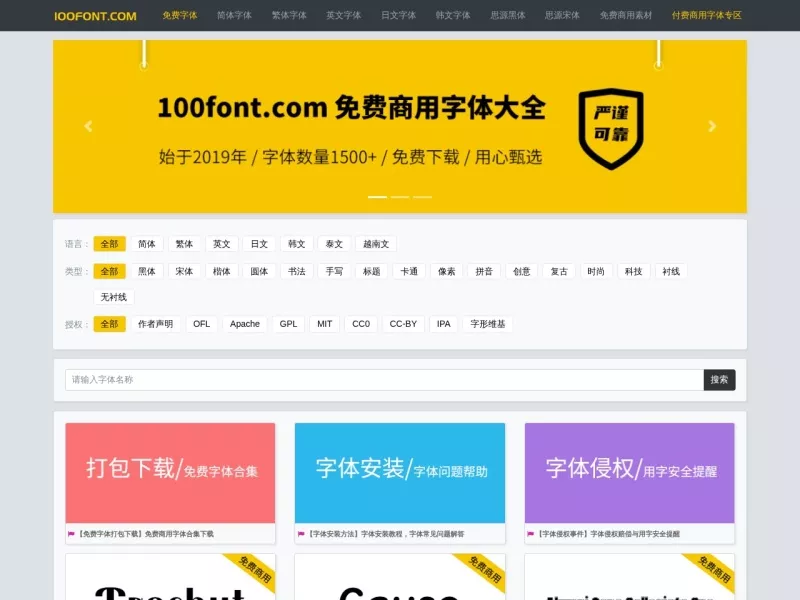Click the previous slide arrow on banner

pos(88,126)
